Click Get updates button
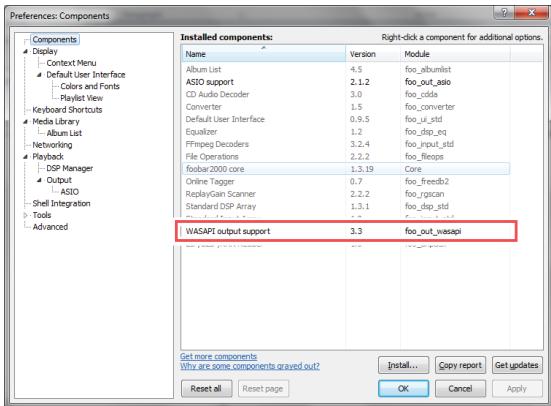This screenshot has width=551, height=406. [x=517, y=365]
